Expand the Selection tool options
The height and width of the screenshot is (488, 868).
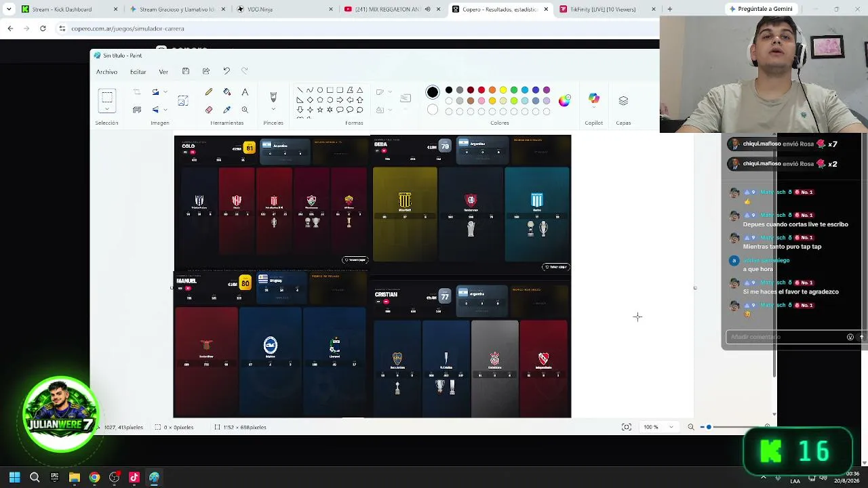[x=107, y=110]
